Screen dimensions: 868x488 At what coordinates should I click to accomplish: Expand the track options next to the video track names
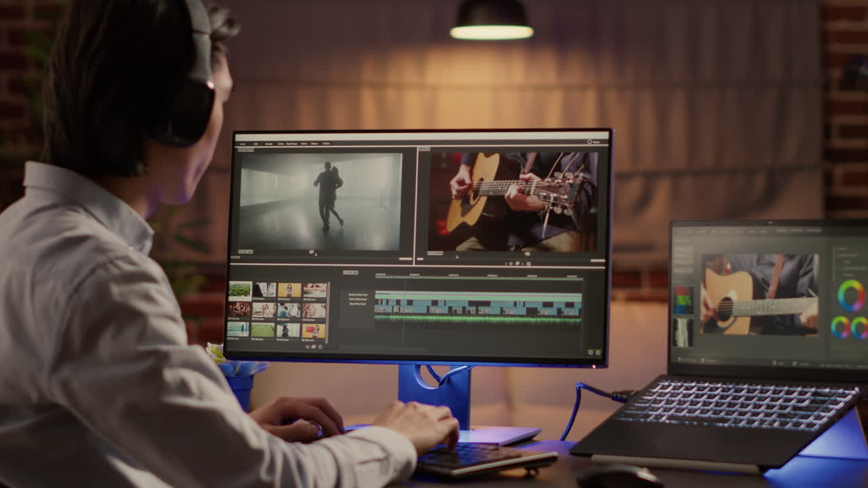tap(370, 298)
